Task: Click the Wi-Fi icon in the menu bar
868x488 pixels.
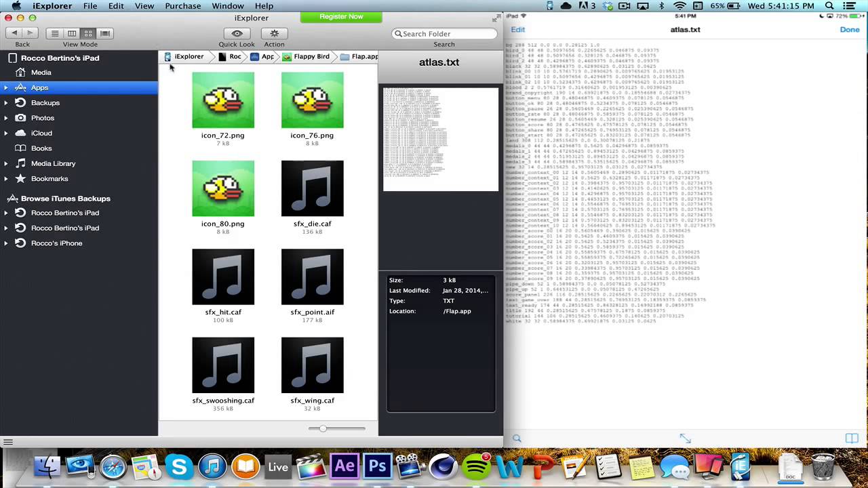Action: coord(679,6)
